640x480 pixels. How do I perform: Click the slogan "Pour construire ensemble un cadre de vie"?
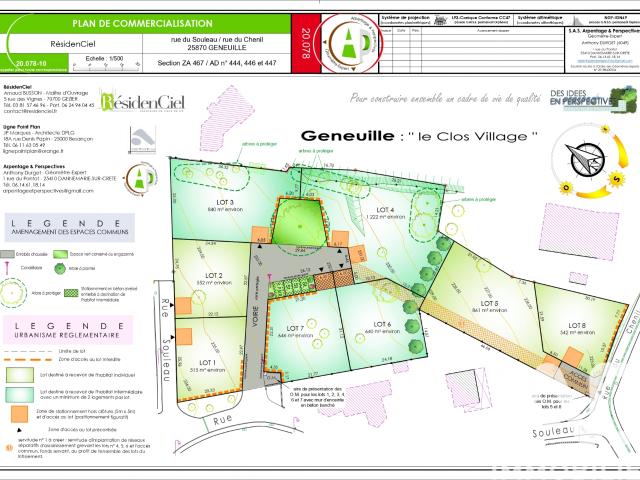coord(445,98)
